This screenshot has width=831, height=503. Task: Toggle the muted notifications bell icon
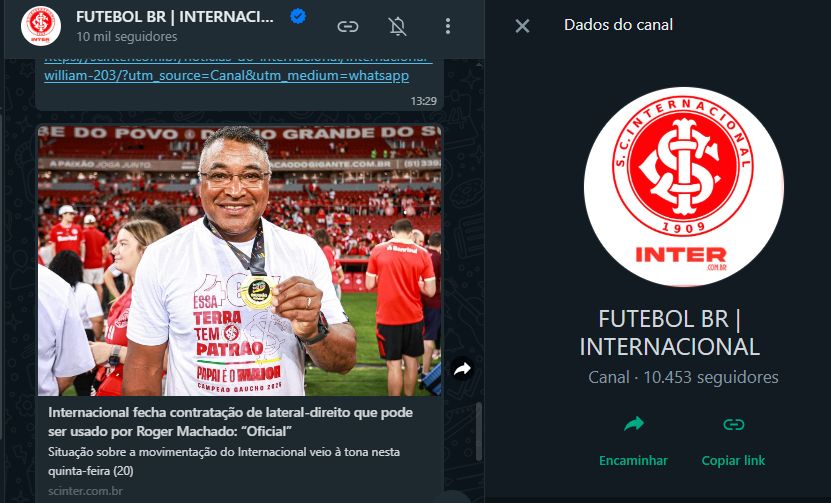click(x=397, y=26)
